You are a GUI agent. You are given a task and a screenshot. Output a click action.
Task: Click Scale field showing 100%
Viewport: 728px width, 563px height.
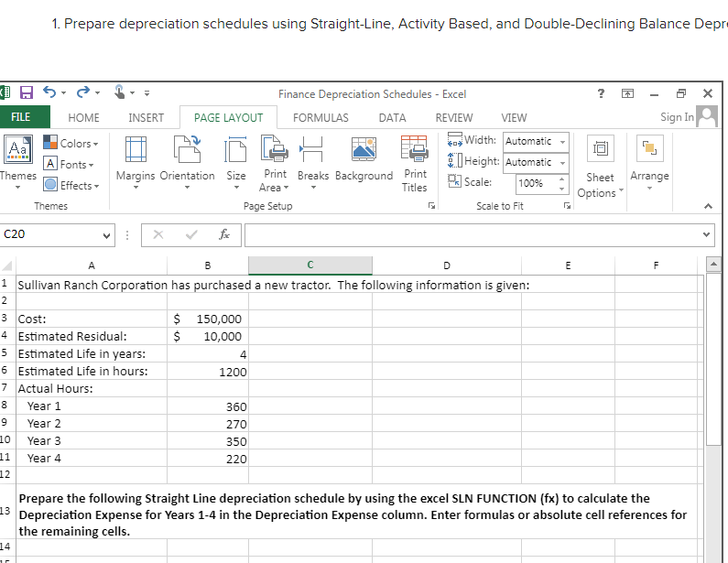point(537,183)
